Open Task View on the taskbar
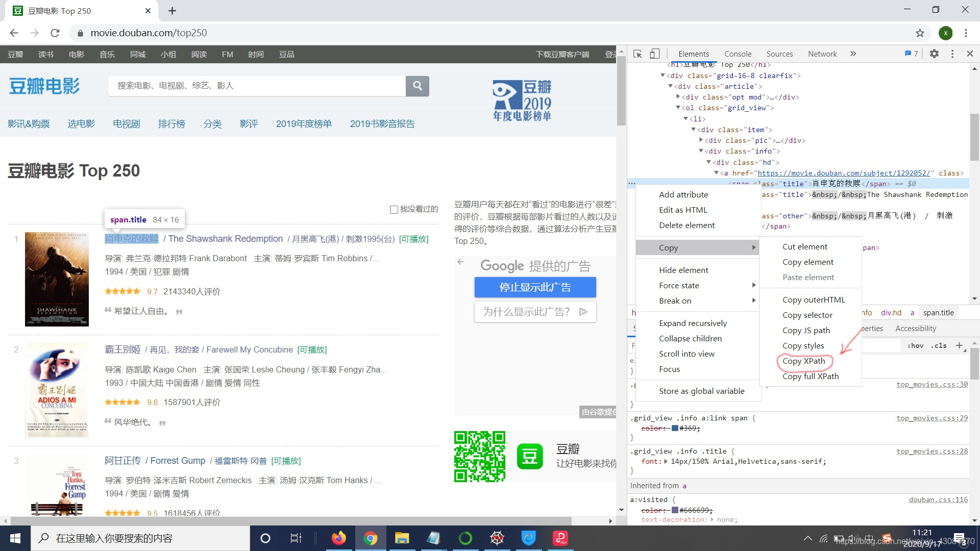This screenshot has height=551, width=980. coord(296,538)
